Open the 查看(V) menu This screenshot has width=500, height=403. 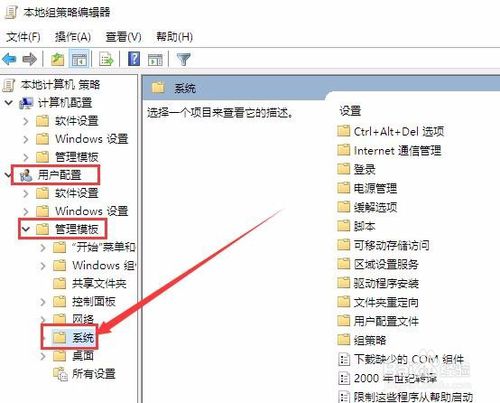[123, 37]
